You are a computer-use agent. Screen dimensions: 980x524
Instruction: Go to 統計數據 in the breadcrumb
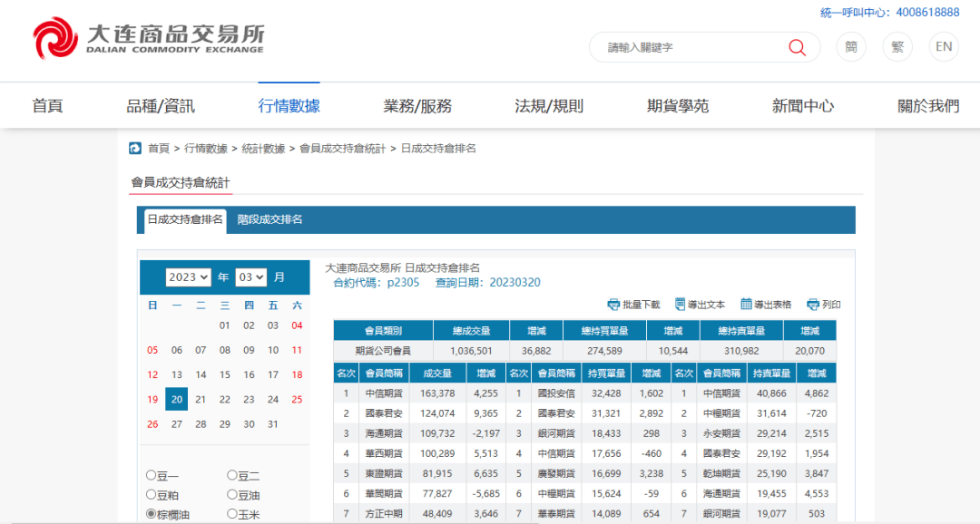point(263,149)
